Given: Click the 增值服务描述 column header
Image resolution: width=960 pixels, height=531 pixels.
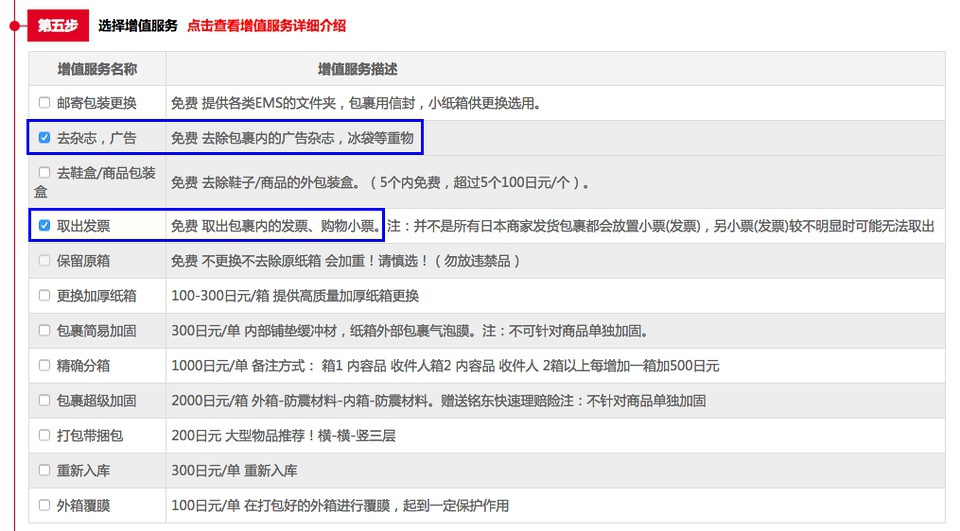Looking at the screenshot, I should 358,69.
